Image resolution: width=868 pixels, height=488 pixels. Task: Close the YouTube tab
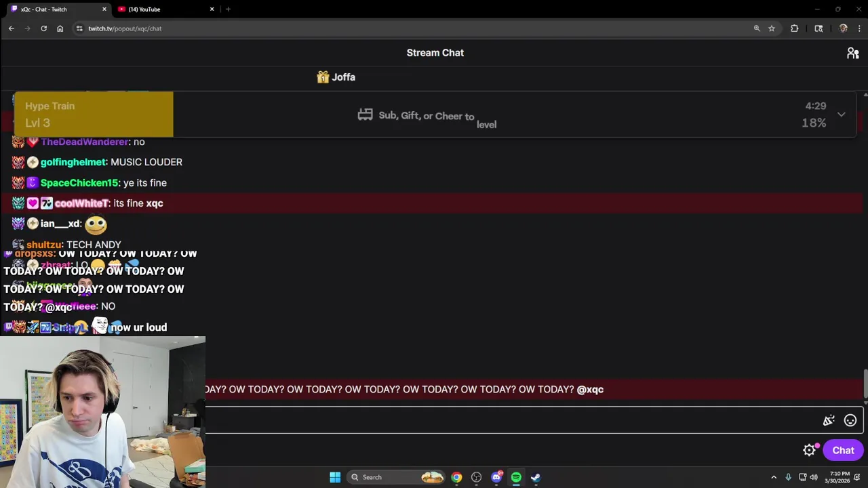(212, 9)
